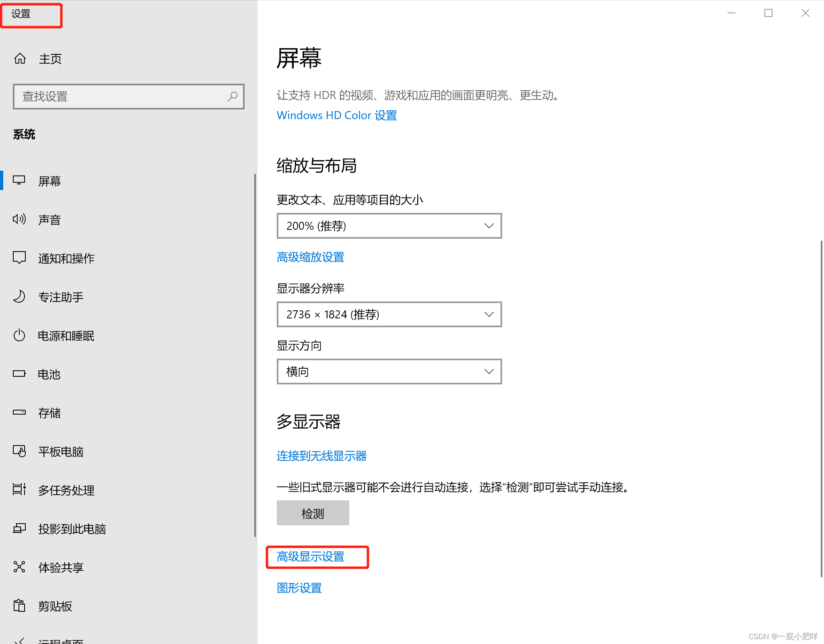Open the Clipboard icon entry
Image resolution: width=824 pixels, height=644 pixels.
point(19,606)
